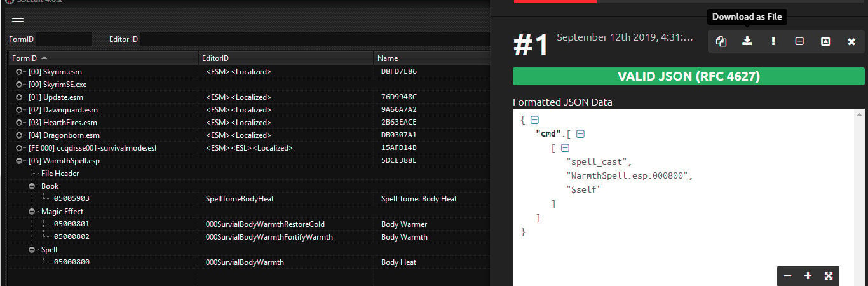Collapse the Magic Effect group
Viewport: 868px width, 286px height.
tap(32, 212)
